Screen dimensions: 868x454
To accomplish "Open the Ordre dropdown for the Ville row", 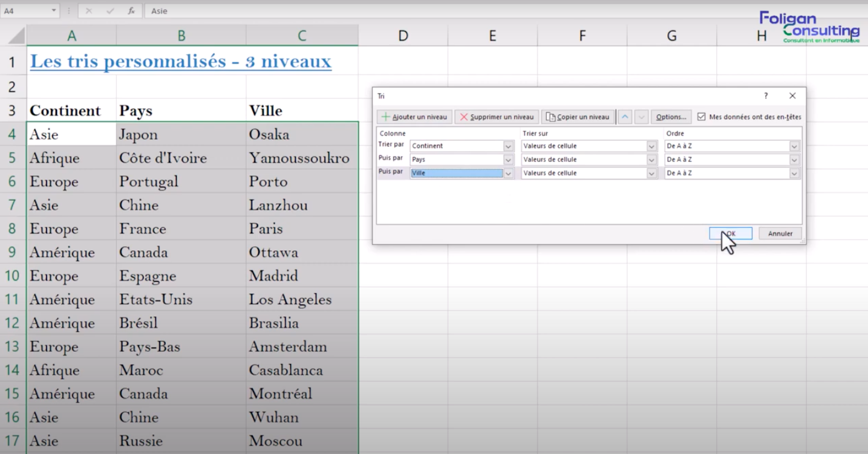I will [x=794, y=173].
